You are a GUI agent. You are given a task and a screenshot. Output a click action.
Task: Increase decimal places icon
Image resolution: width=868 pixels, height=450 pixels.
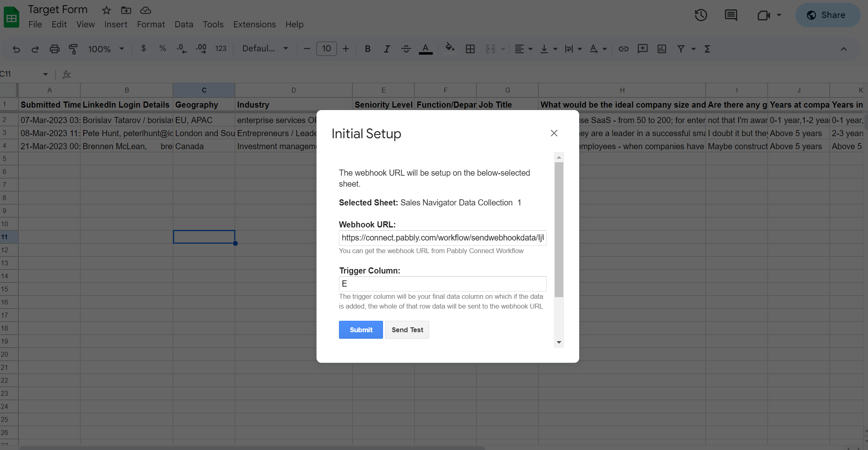201,49
